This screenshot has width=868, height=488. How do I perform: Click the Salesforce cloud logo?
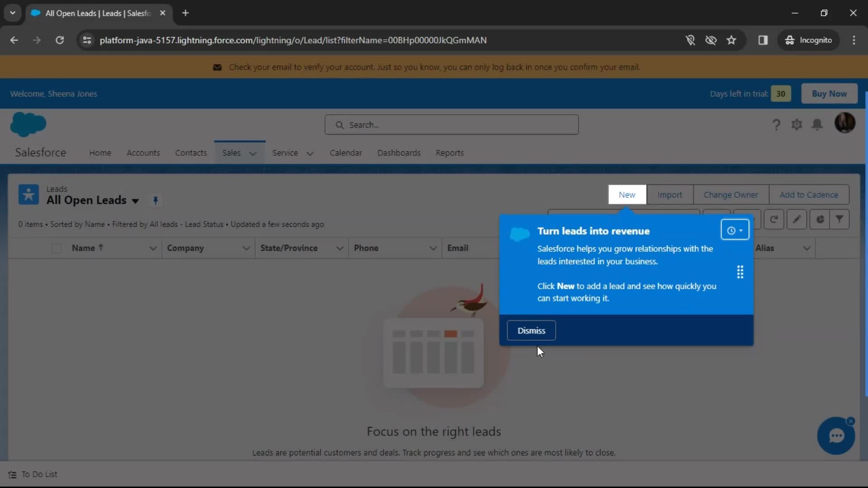28,124
